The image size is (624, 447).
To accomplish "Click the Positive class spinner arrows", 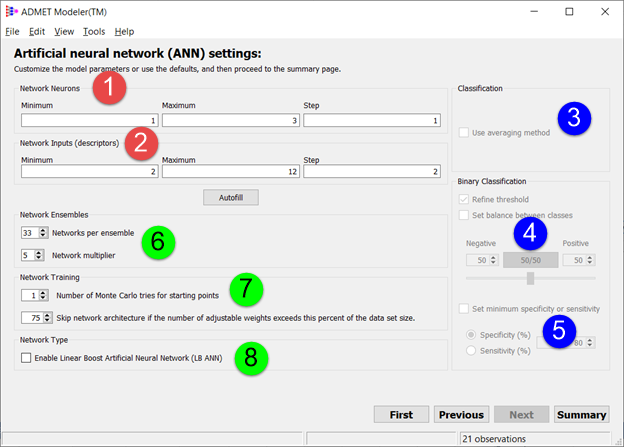I will 590,260.
